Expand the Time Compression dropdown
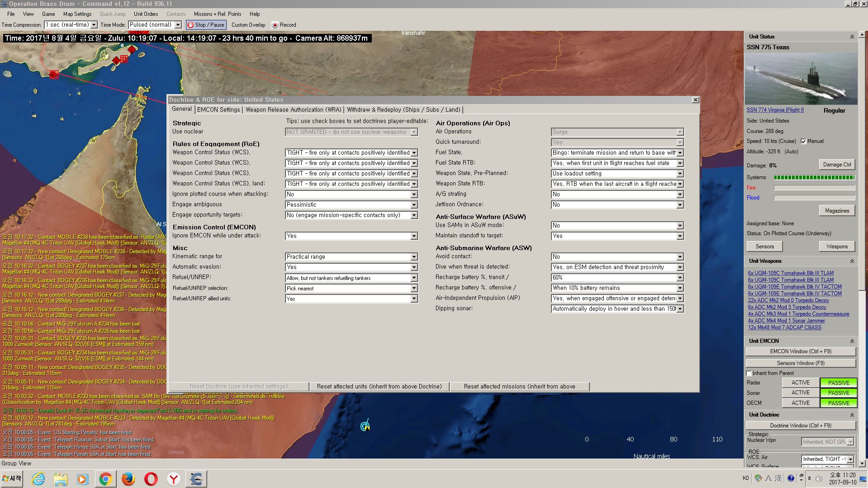 [71, 25]
